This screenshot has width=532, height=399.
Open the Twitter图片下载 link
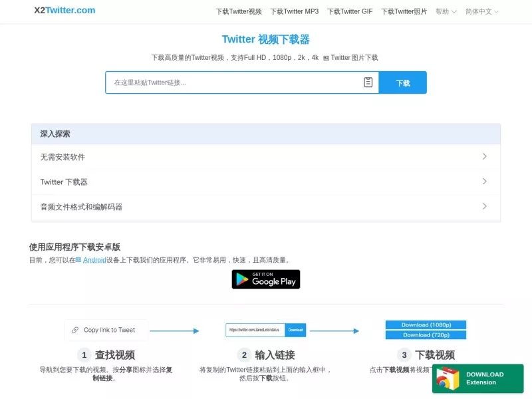coord(354,58)
